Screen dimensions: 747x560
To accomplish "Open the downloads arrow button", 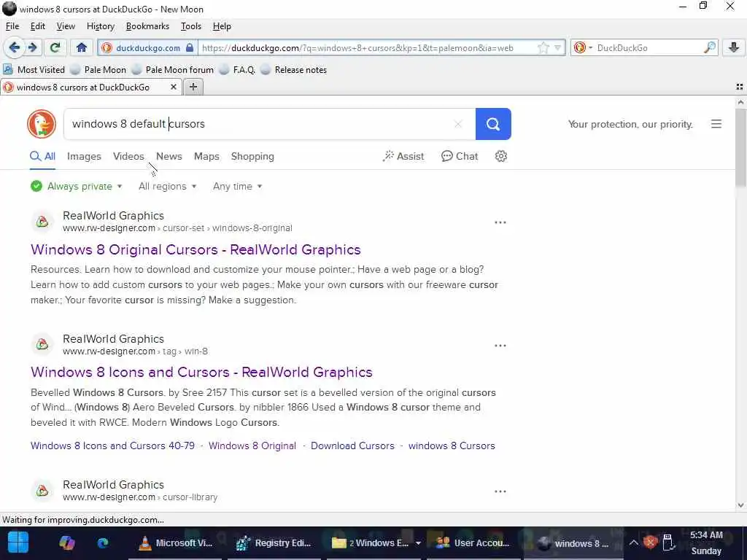I will click(734, 47).
